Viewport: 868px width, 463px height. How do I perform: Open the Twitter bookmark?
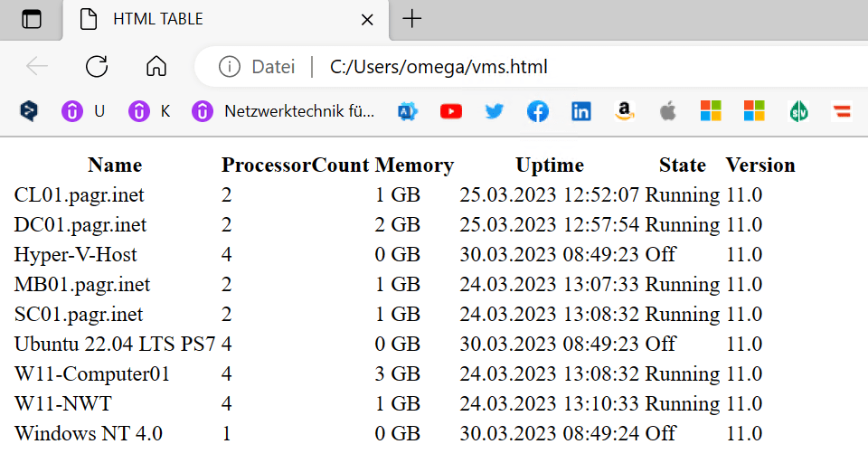pos(495,111)
